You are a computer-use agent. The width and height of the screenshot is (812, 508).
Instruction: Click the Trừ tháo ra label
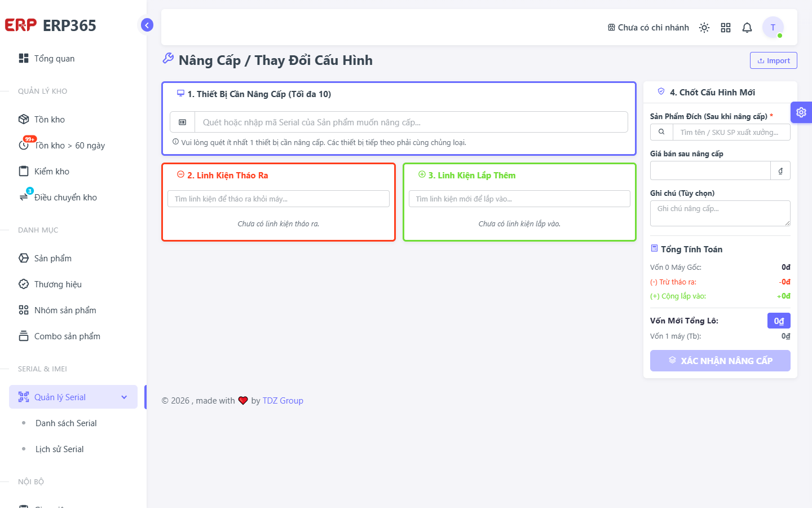point(673,282)
